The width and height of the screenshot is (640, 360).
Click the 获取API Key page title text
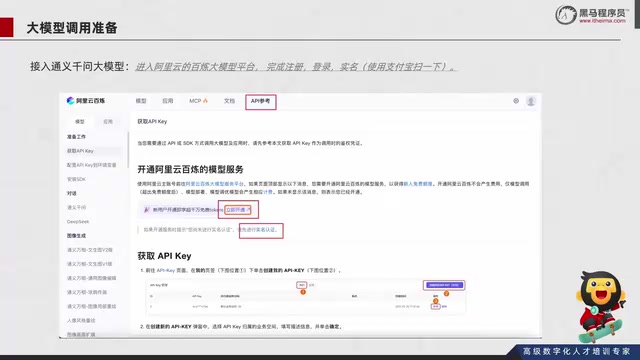152,122
